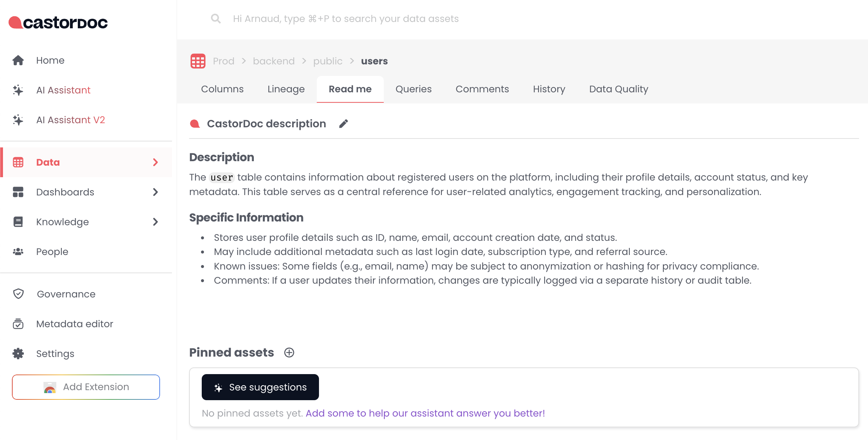The width and height of the screenshot is (868, 440).
Task: Expand the Data menu chevron
Action: (x=156, y=162)
